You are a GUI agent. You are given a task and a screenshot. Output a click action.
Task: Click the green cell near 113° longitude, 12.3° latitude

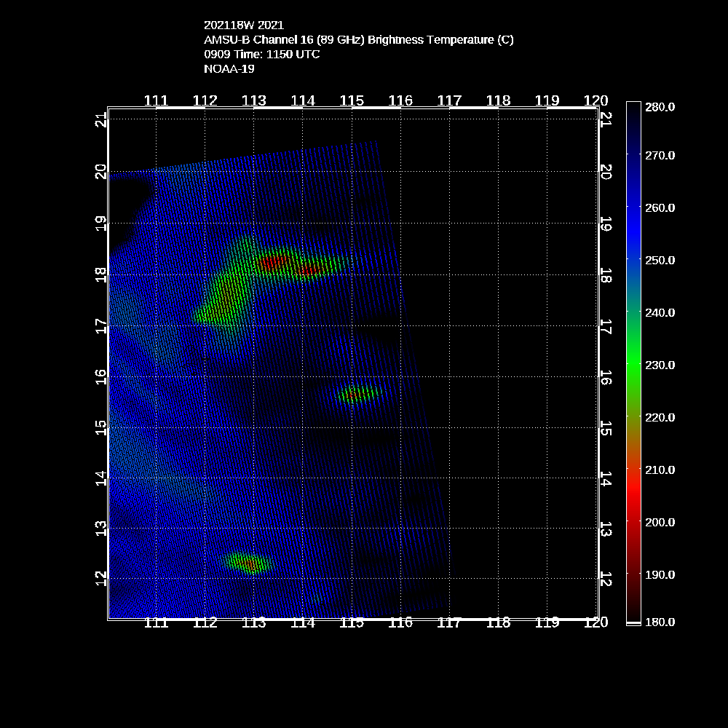(x=248, y=563)
